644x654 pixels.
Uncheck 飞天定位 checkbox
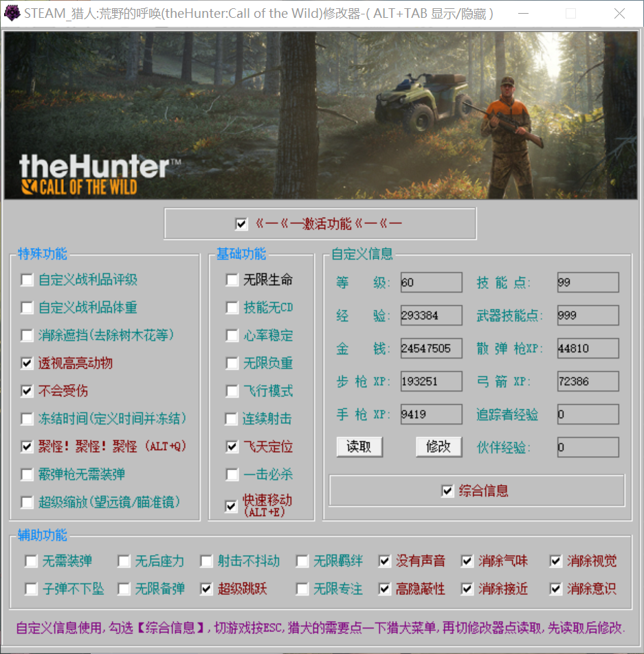click(232, 447)
